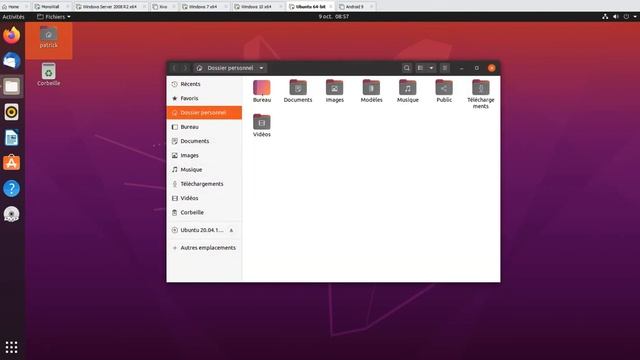Open Autres emplacements in the sidebar
The height and width of the screenshot is (360, 640).
click(x=204, y=248)
